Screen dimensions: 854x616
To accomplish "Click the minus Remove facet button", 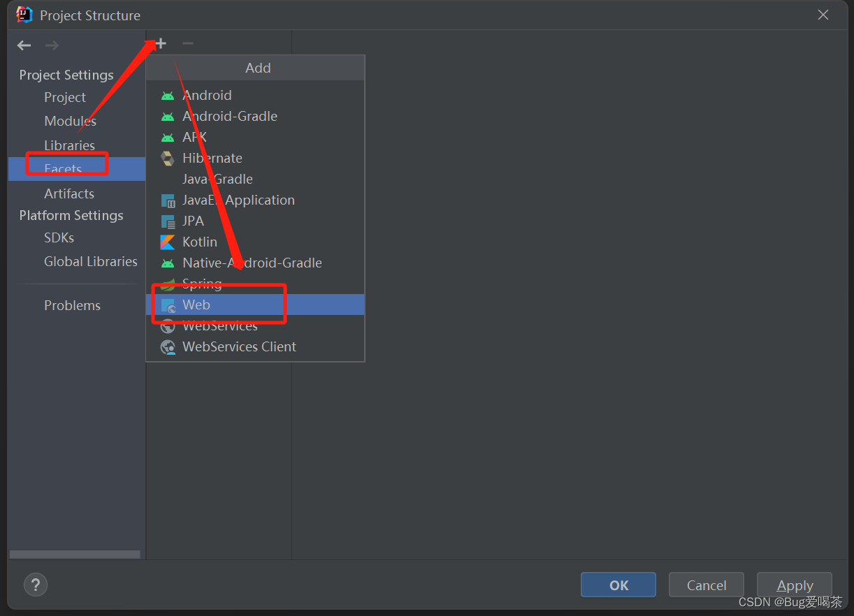I will point(187,44).
